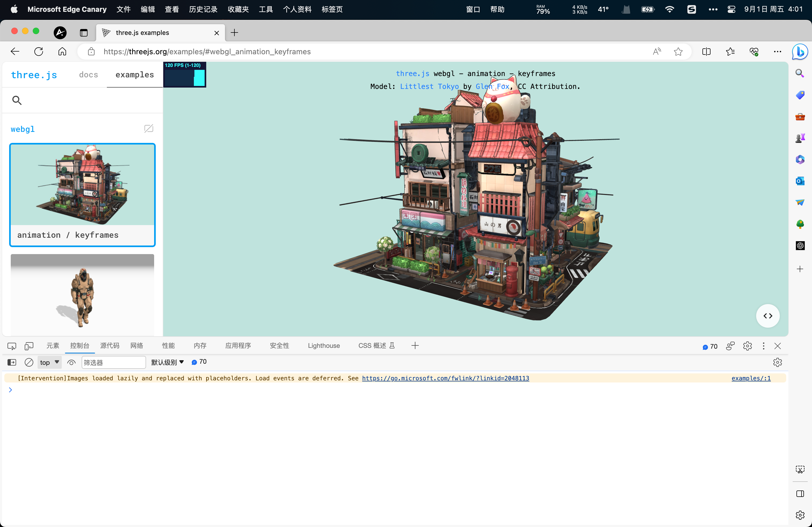Open DevTools feedback people icon
812x527 pixels.
point(730,346)
